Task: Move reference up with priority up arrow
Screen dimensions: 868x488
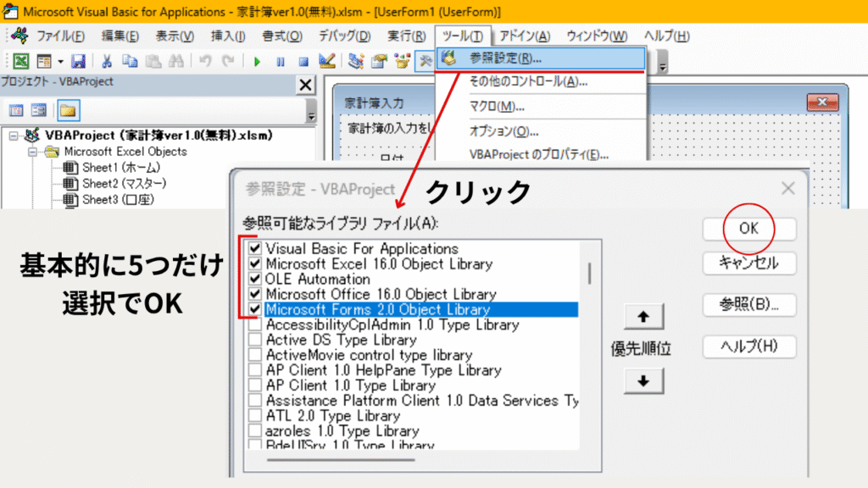Action: [x=643, y=317]
